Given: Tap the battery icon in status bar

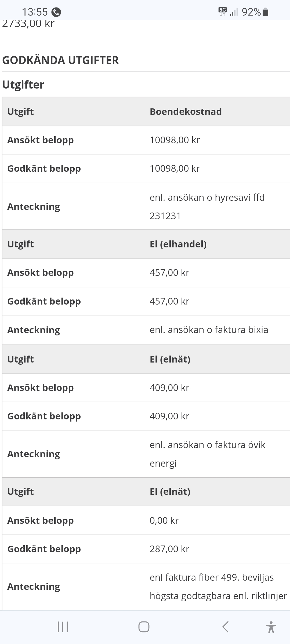Looking at the screenshot, I should [265, 12].
